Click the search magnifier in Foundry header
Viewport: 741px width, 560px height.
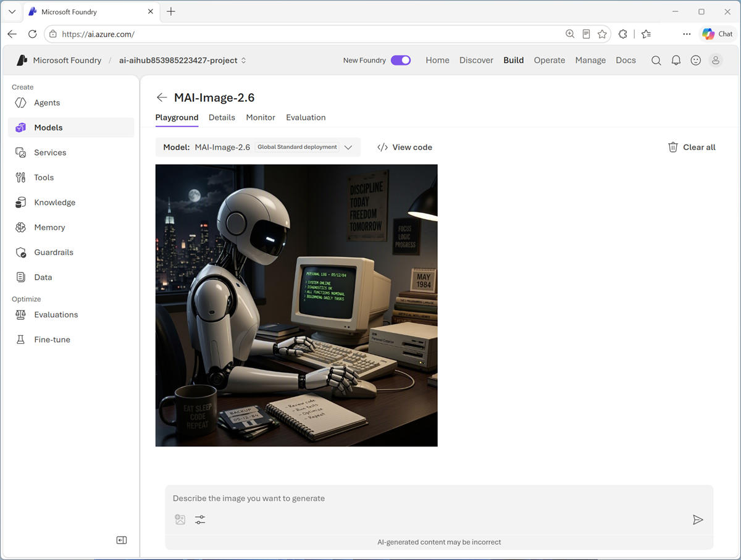[x=656, y=61]
